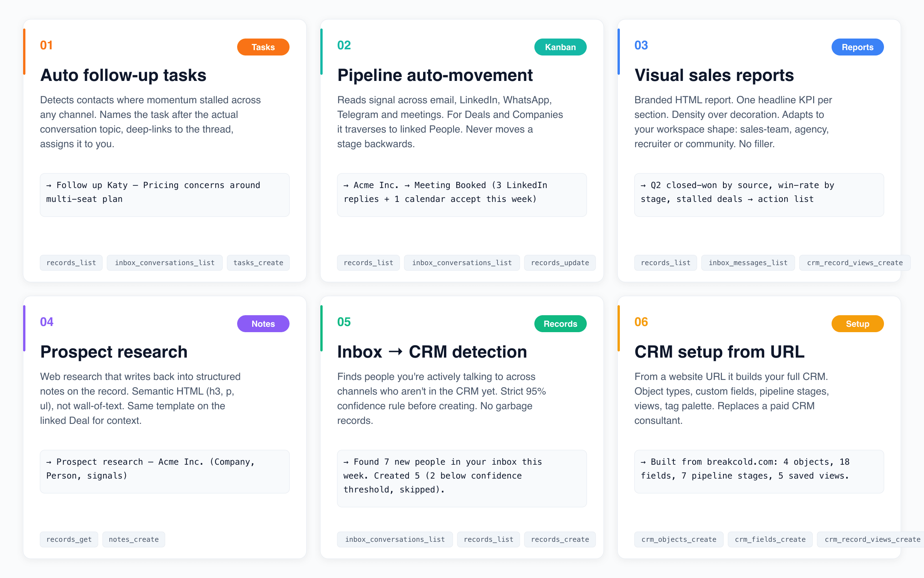This screenshot has width=924, height=578.
Task: Click the Built from breakcold.com example box
Action: tap(759, 472)
